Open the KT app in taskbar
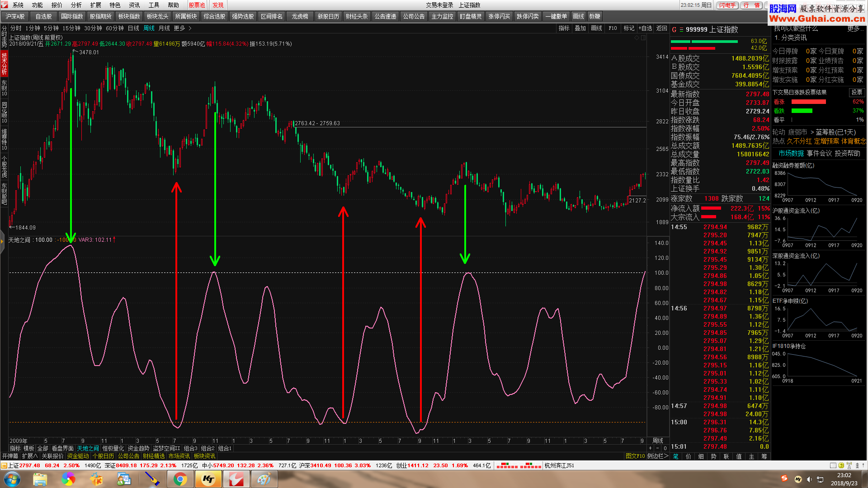Screen dimensions: 868x488 pos(208,479)
